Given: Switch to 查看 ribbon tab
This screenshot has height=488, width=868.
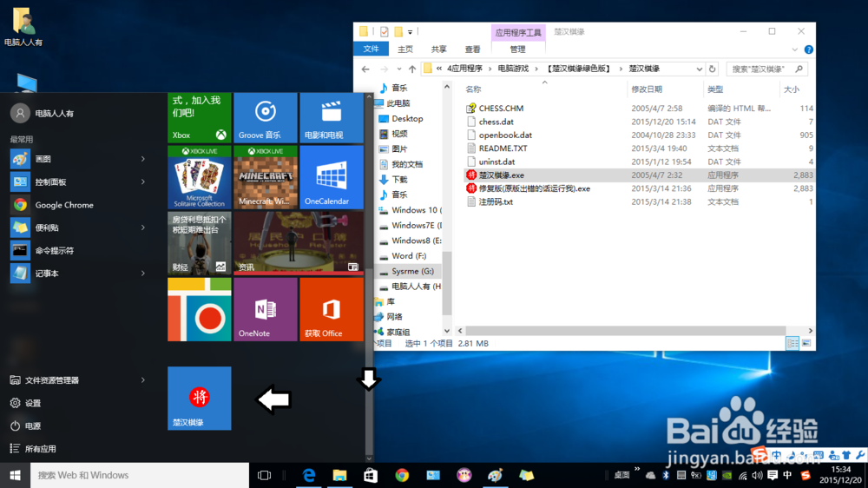Looking at the screenshot, I should click(473, 49).
